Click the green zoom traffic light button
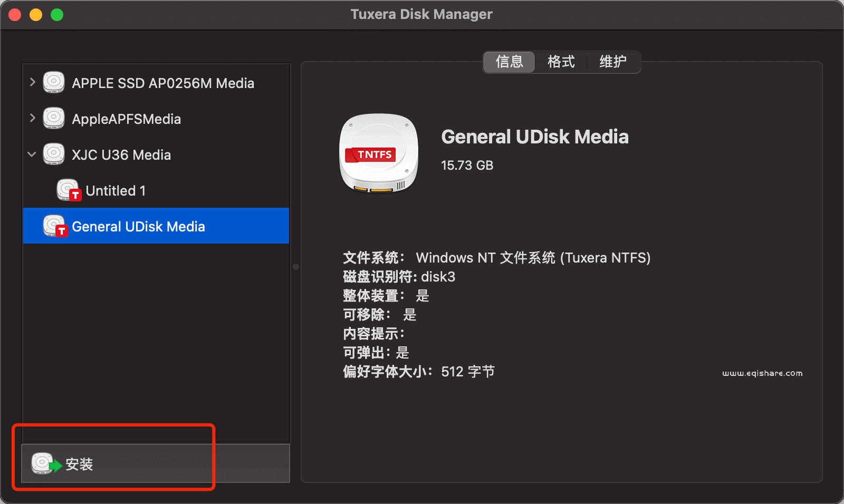This screenshot has height=504, width=844. (x=56, y=14)
